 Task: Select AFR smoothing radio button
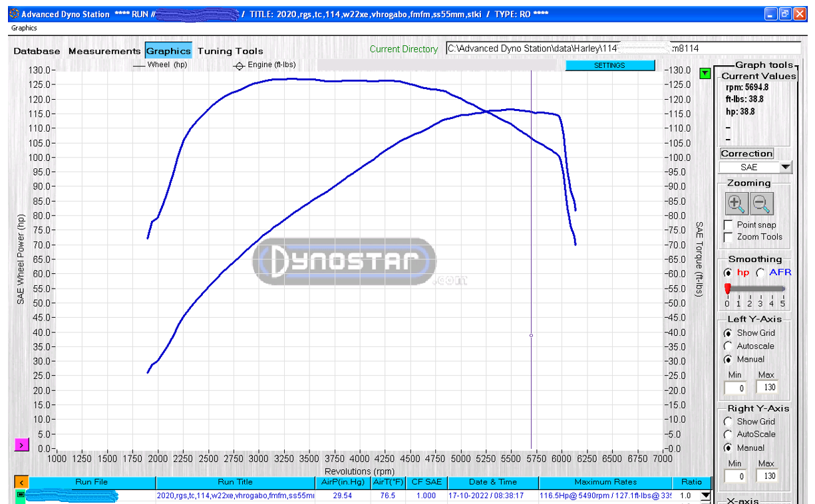point(760,273)
